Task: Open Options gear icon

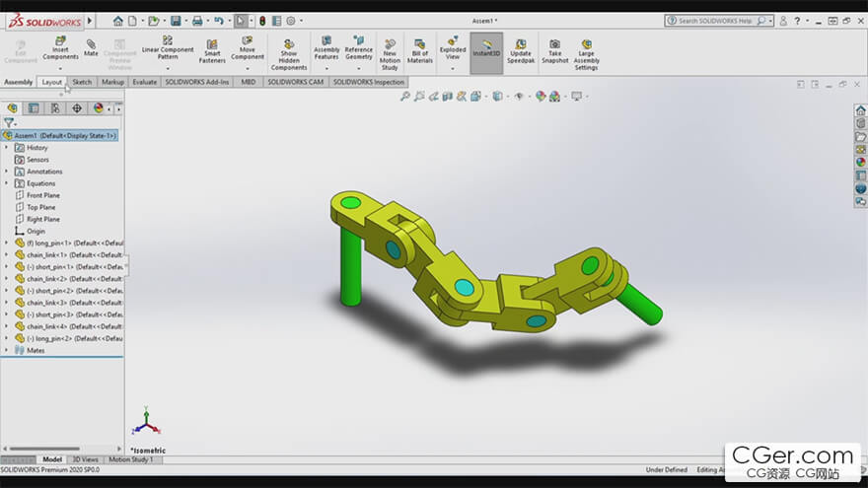Action: [291, 21]
